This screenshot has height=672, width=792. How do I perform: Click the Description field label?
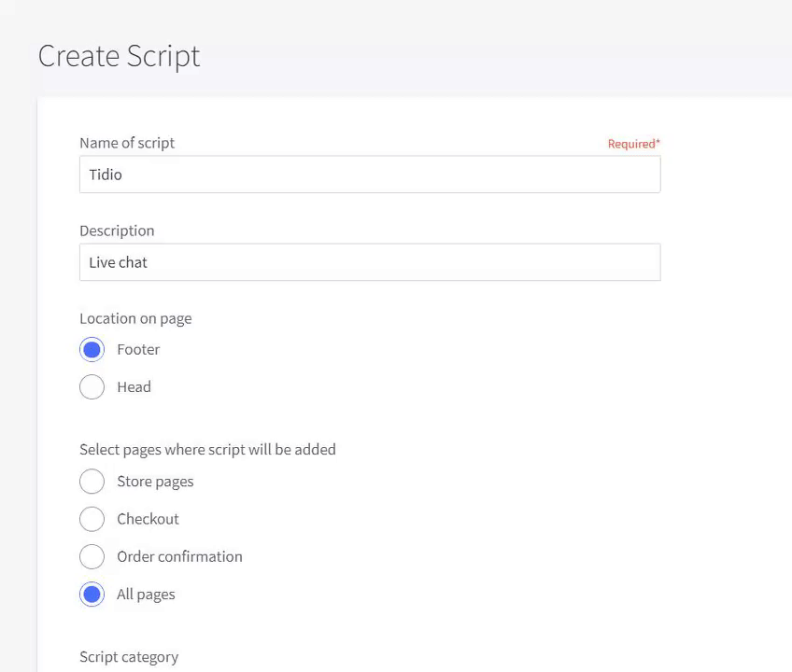pyautogui.click(x=117, y=231)
